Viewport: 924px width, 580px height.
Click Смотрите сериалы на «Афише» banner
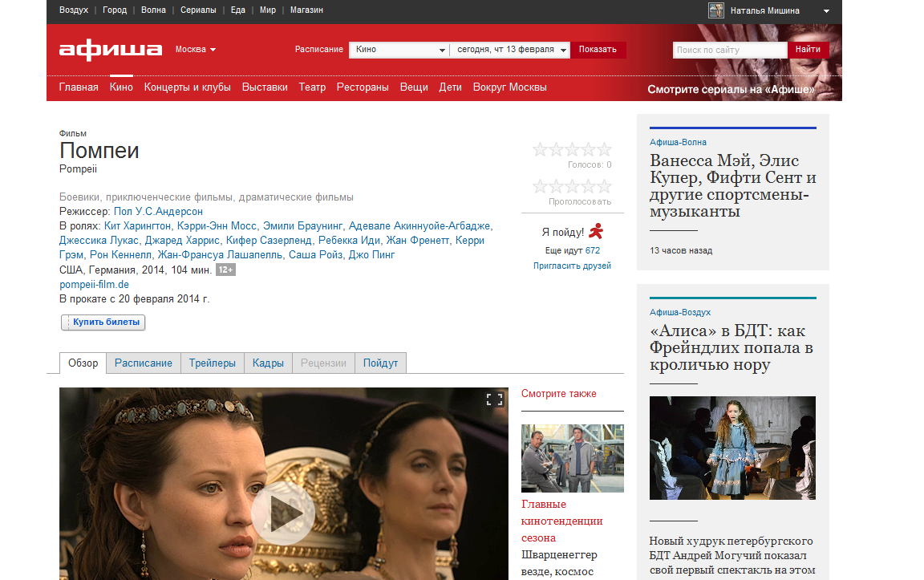[x=731, y=90]
